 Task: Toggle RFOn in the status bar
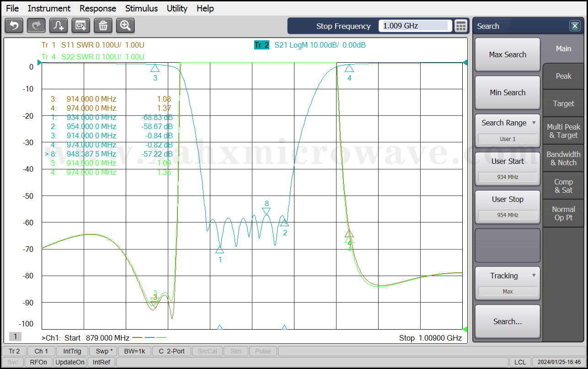(x=38, y=362)
